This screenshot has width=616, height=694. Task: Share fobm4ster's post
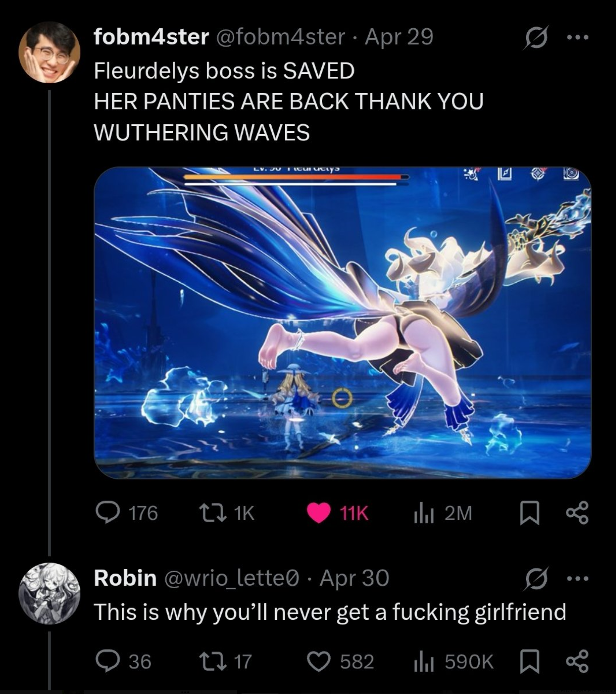click(x=577, y=513)
